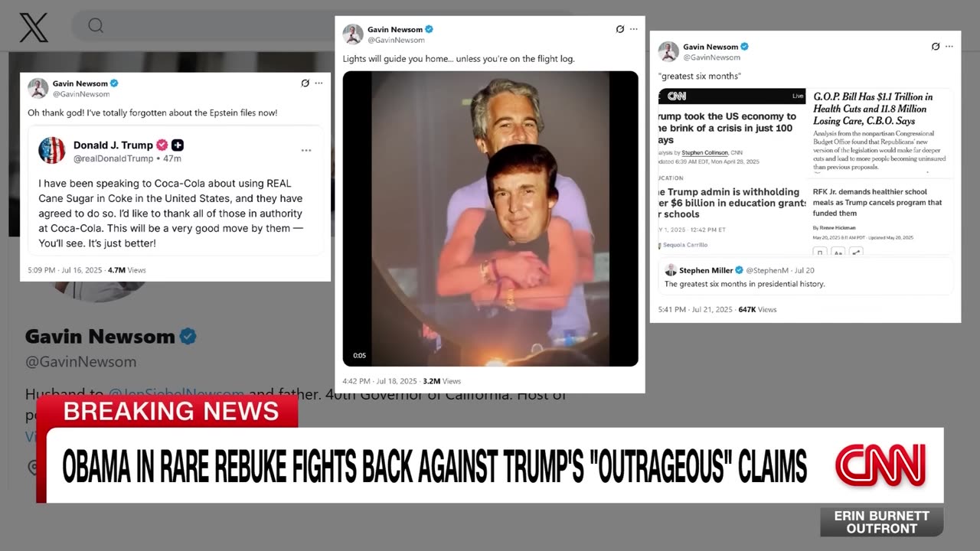This screenshot has height=551, width=980.
Task: Click Donald Trump's profile avatar in the quoted post
Action: (52, 151)
